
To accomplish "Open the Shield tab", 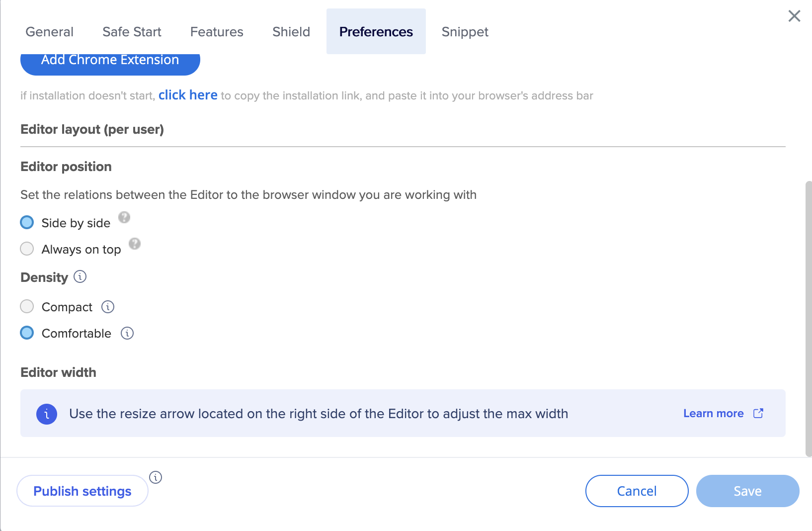I will pyautogui.click(x=291, y=32).
